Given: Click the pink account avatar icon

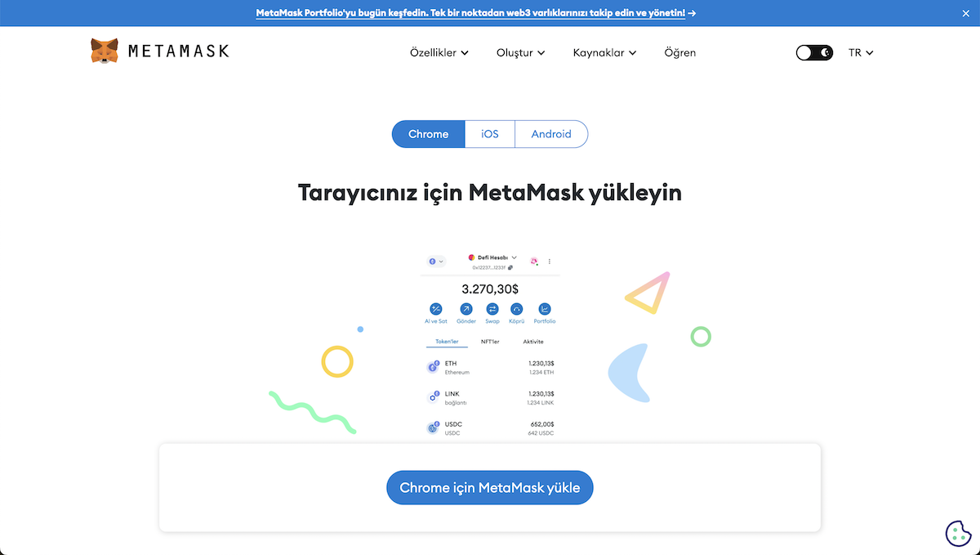Looking at the screenshot, I should (534, 261).
